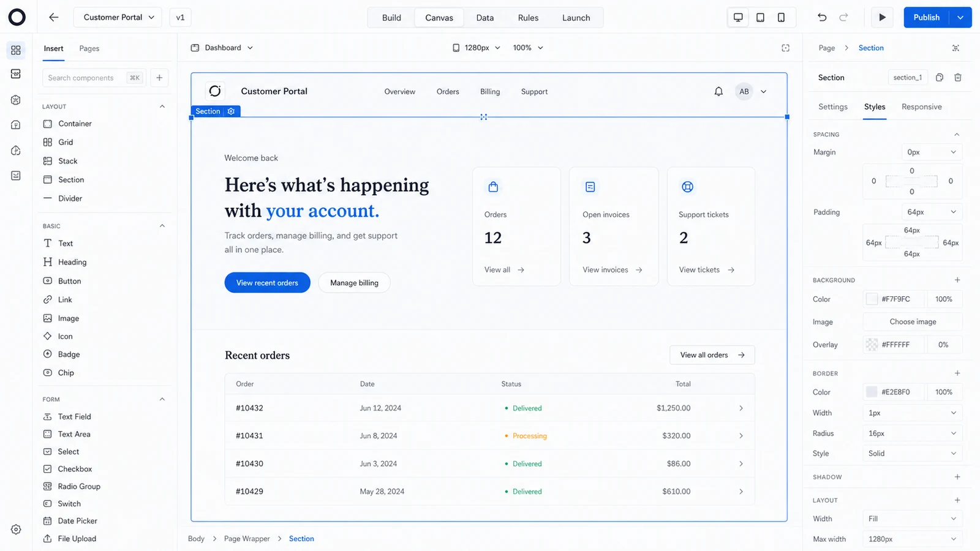Click border color swatch #E2E8F0
Viewport: 980px width, 551px height.
click(872, 392)
